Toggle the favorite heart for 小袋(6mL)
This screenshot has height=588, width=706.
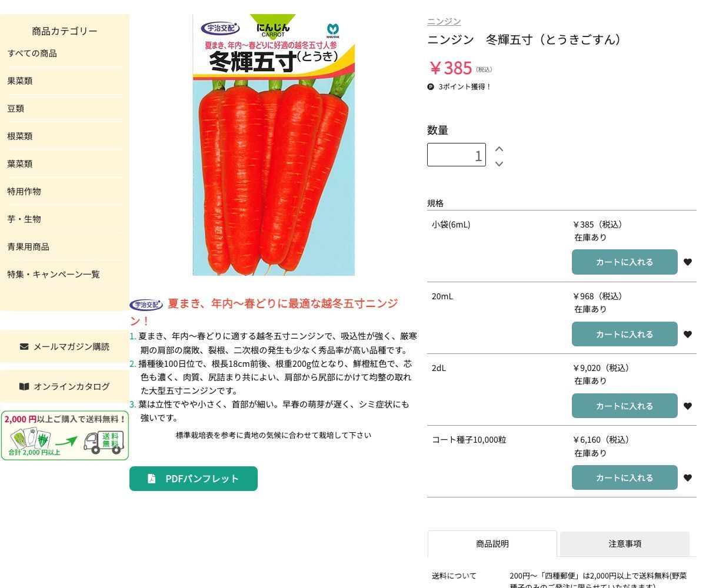(688, 262)
